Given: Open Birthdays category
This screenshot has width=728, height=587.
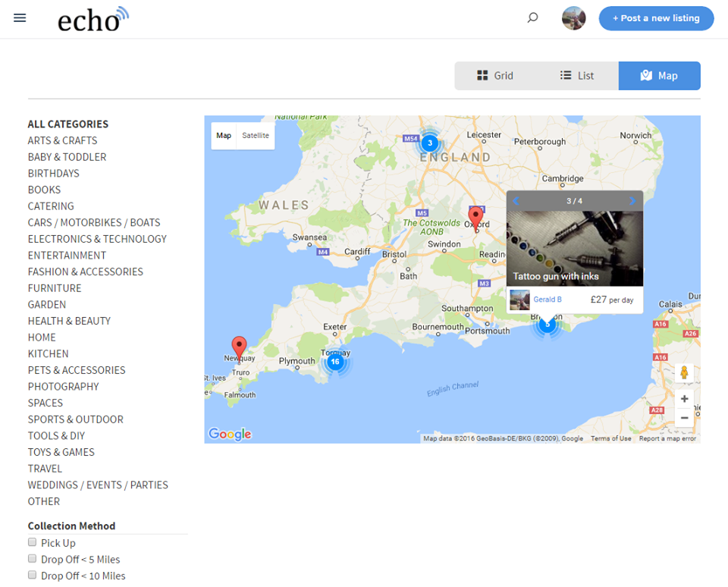Looking at the screenshot, I should pos(53,173).
